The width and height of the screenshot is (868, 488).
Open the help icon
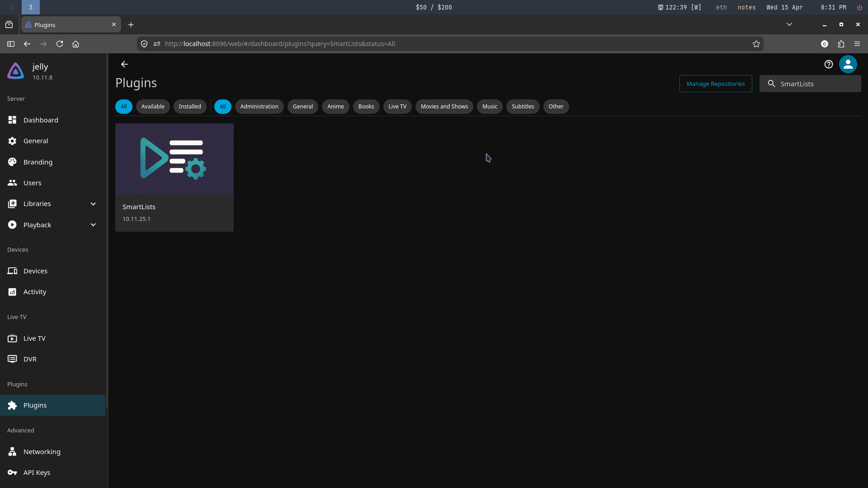(x=828, y=64)
